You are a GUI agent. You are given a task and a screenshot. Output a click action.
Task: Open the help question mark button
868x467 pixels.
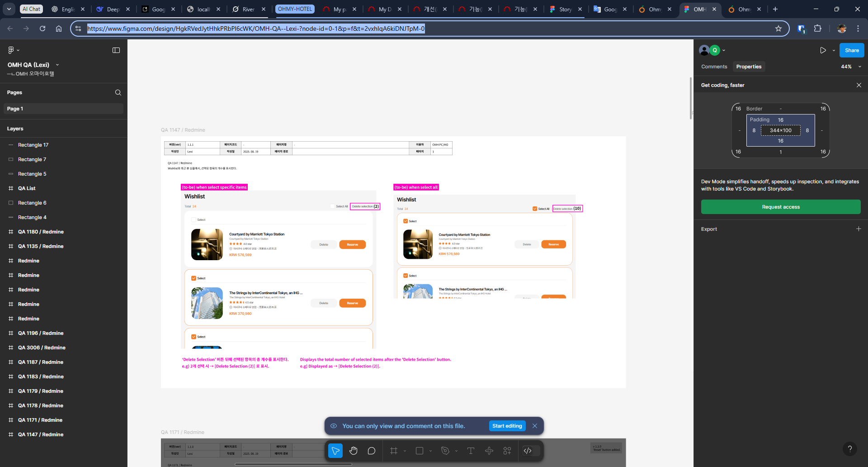pyautogui.click(x=850, y=449)
